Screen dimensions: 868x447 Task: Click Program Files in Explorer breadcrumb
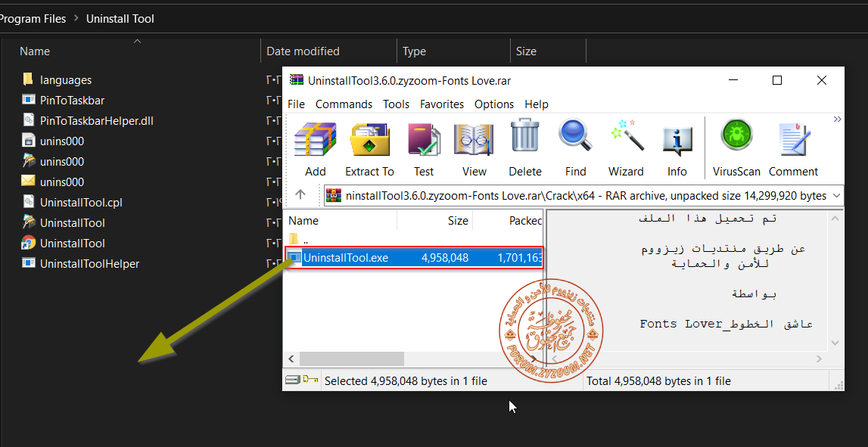33,19
